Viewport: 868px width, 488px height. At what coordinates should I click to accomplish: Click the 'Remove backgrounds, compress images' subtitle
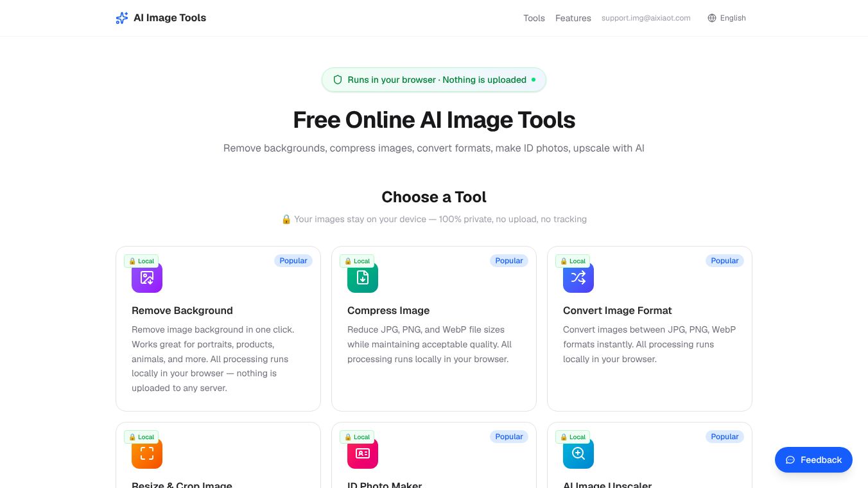(434, 148)
